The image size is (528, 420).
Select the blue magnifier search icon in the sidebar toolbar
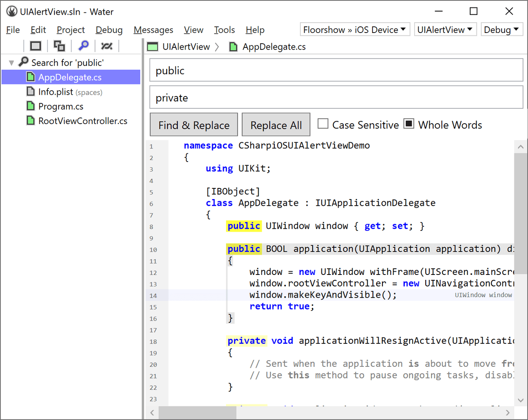84,45
